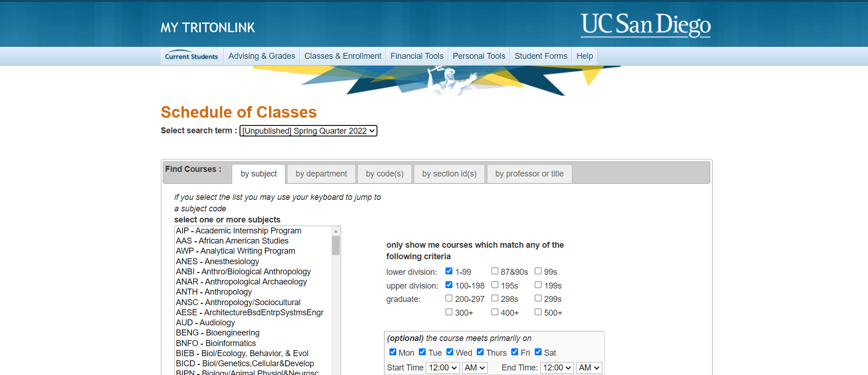Viewport: 868px width, 375px height.
Task: Open the End Time AM/PM dropdown
Action: 589,368
